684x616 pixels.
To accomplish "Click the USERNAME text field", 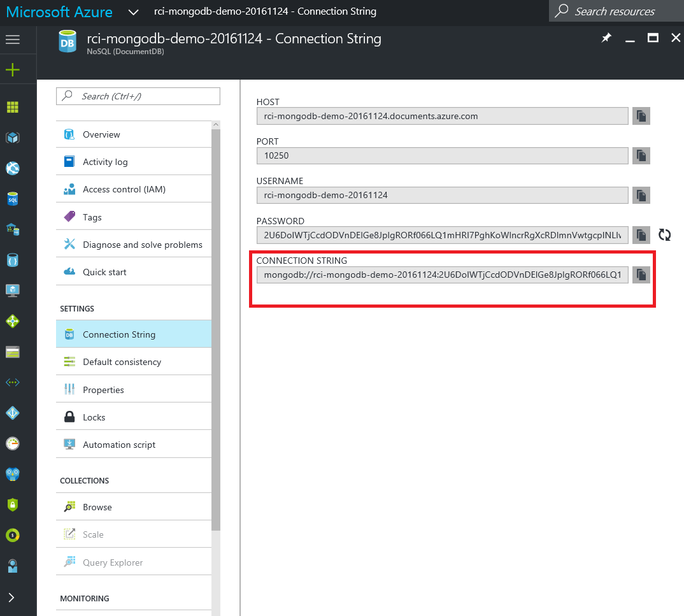I will click(443, 196).
